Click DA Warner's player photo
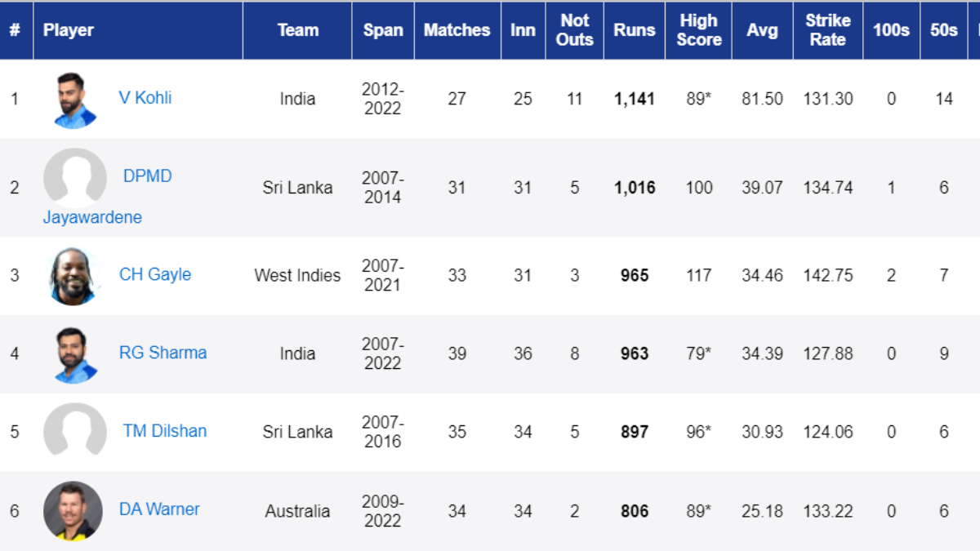The height and width of the screenshot is (551, 980). pos(73,511)
